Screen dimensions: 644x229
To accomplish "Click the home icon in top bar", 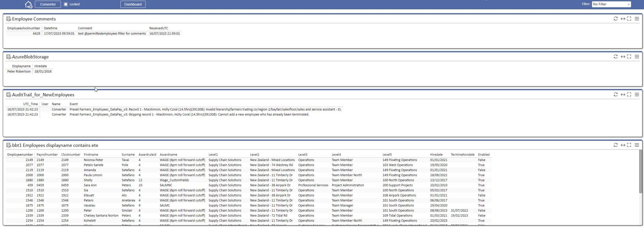I will (28, 5).
